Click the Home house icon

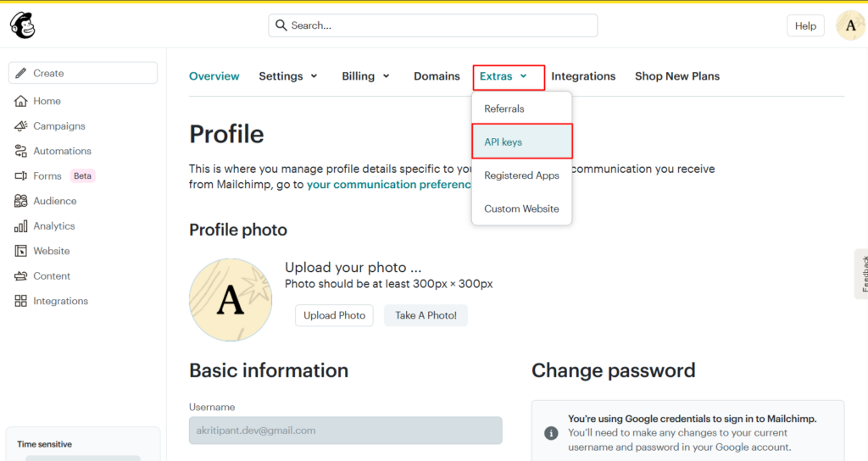(x=20, y=101)
